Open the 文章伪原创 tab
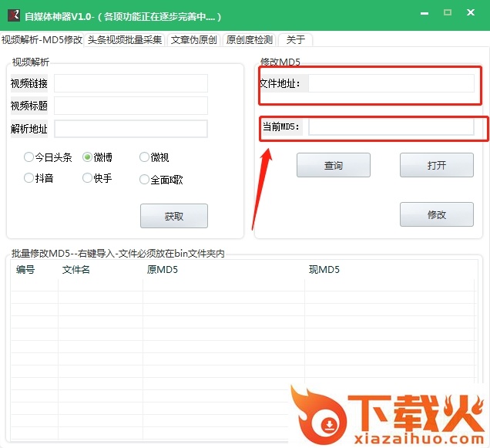The image size is (490, 448). pyautogui.click(x=193, y=40)
